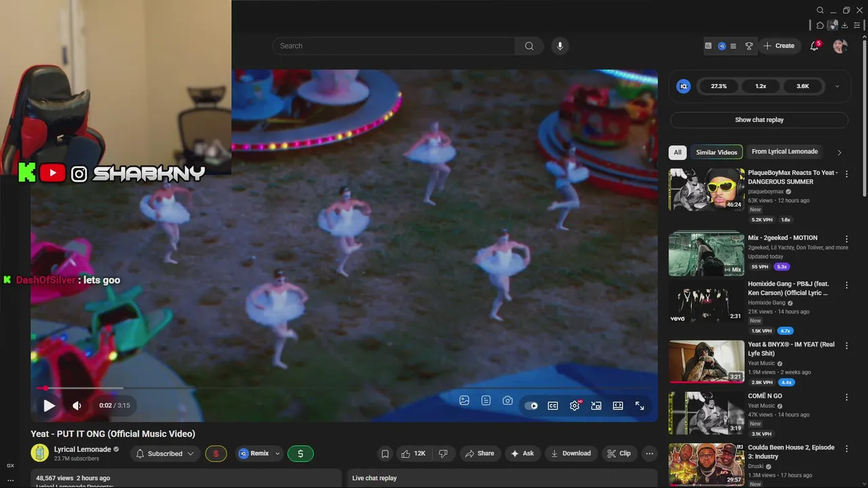Viewport: 868px width, 488px height.
Task: Expand the IQ stats panel chevron
Action: point(837,86)
